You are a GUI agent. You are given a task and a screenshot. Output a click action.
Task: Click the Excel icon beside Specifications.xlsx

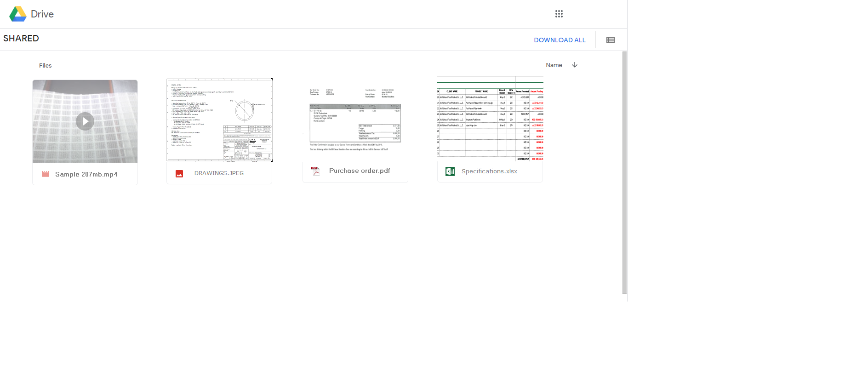click(x=450, y=171)
